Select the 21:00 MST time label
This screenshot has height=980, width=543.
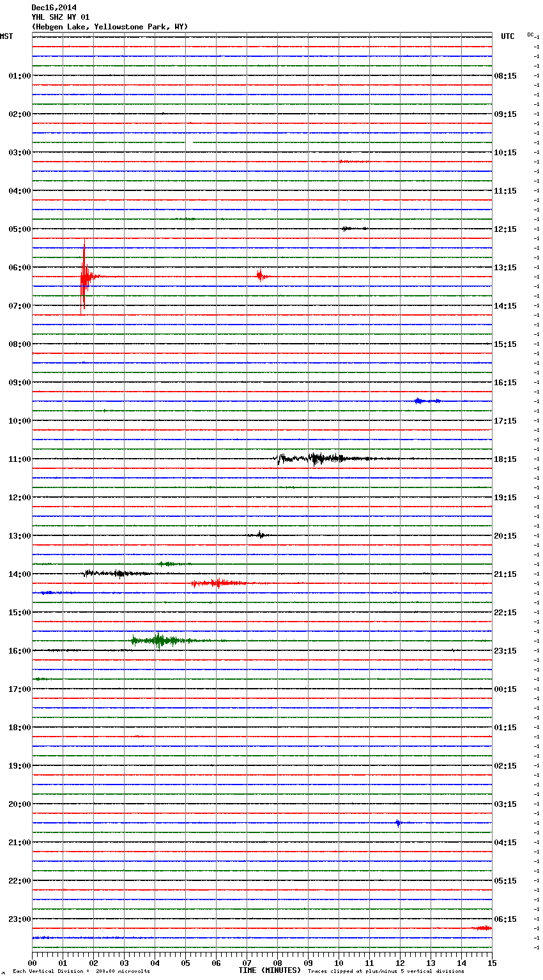click(20, 843)
